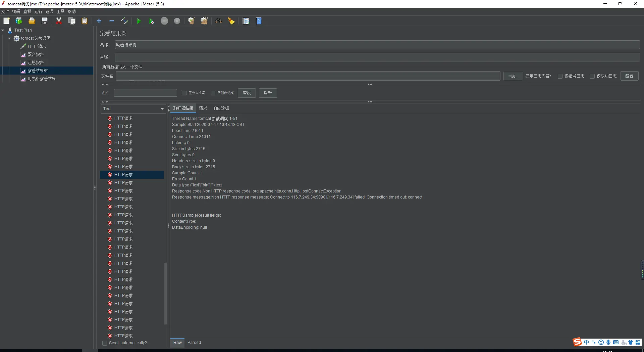This screenshot has height=352, width=644.
Task: Click the results list vertical scrollbar
Action: click(165, 294)
